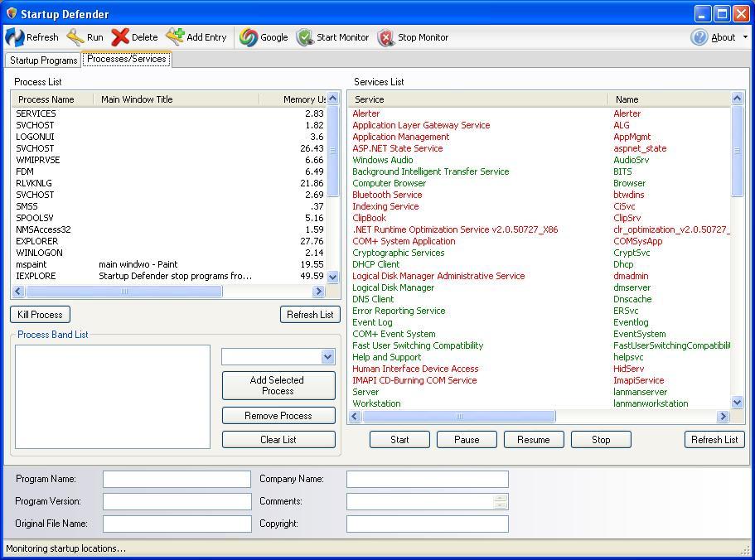Click the Start Monitor shield icon
The image size is (755, 560).
click(x=305, y=37)
